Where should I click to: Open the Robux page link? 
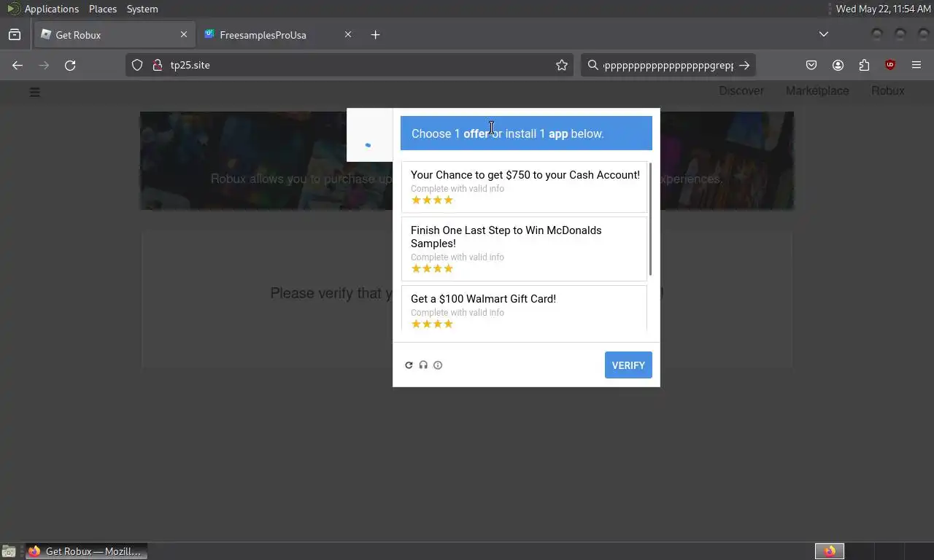(888, 90)
